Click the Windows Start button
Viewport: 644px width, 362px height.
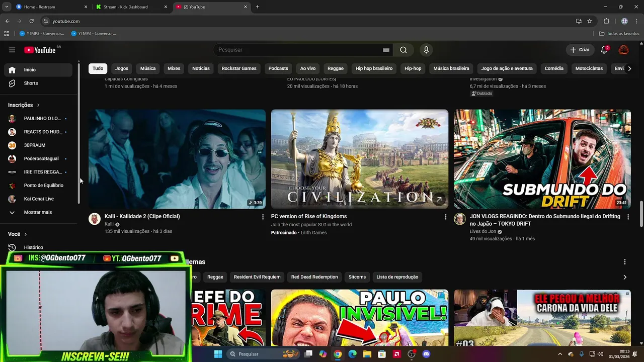(x=218, y=354)
